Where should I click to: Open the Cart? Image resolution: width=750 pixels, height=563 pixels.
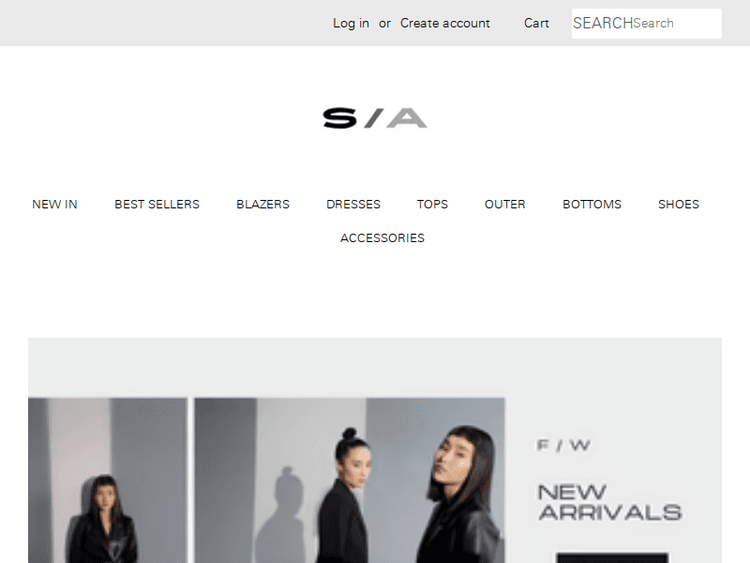(x=536, y=23)
